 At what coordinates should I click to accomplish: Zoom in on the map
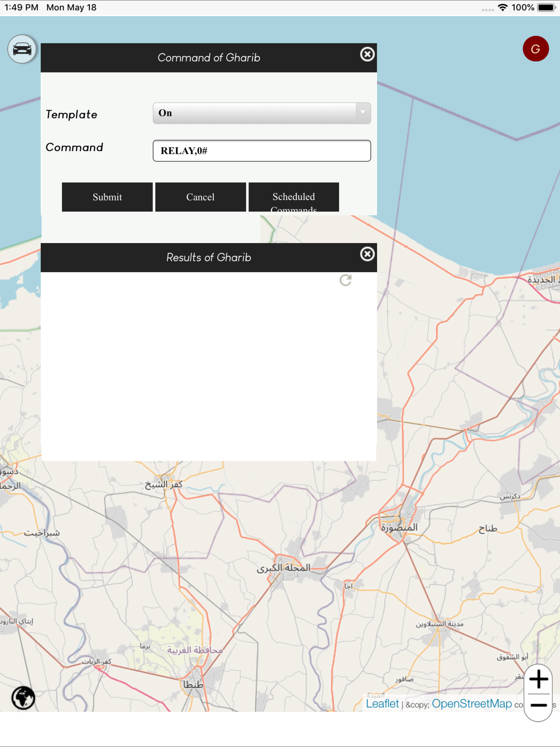[538, 679]
